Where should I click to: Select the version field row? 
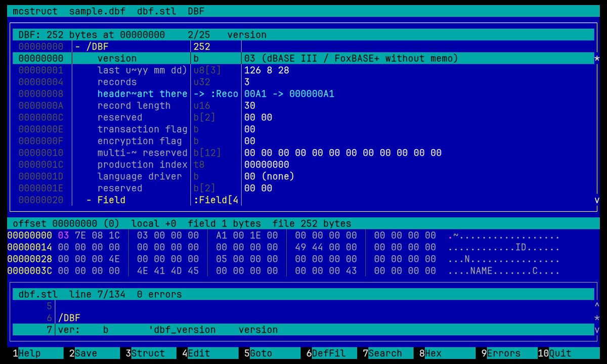[x=303, y=59]
